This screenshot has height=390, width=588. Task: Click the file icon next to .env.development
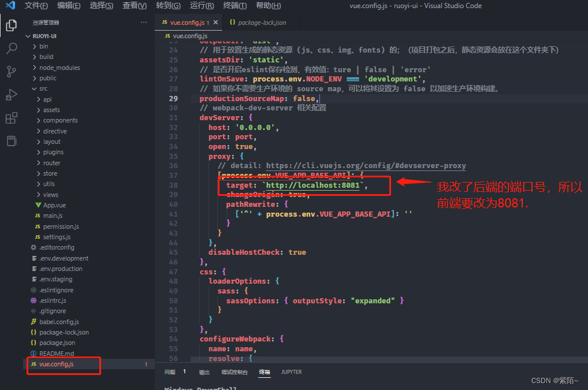[x=34, y=258]
